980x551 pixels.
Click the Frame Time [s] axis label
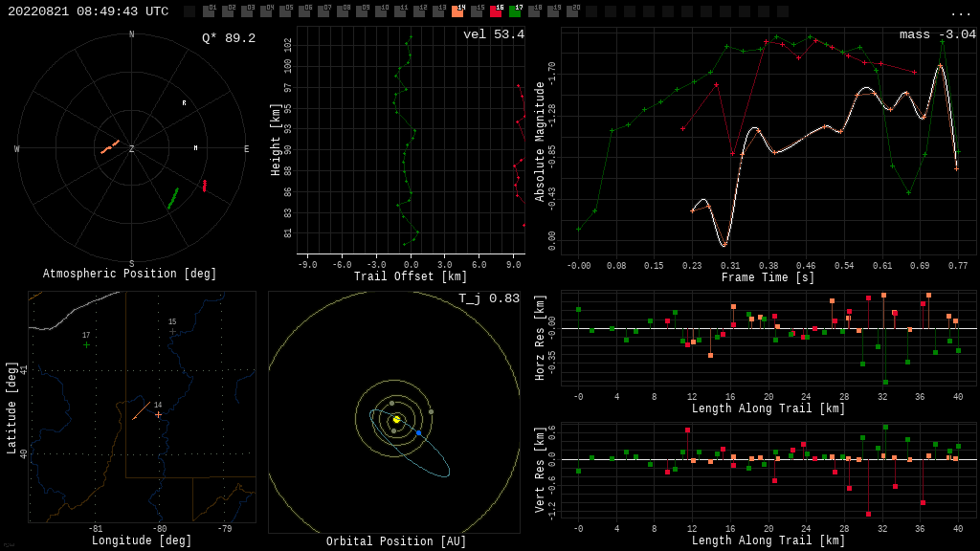768,276
